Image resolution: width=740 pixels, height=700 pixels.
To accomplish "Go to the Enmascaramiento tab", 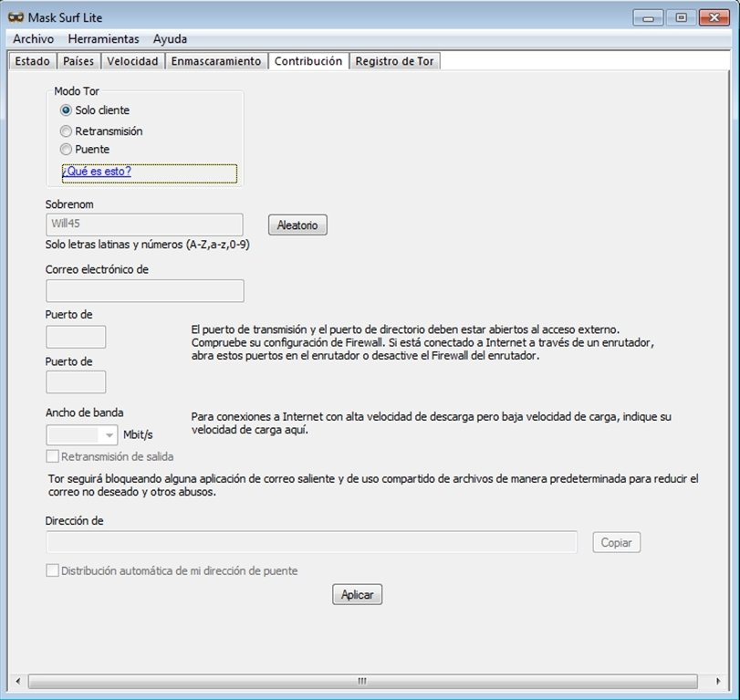I will click(x=216, y=61).
